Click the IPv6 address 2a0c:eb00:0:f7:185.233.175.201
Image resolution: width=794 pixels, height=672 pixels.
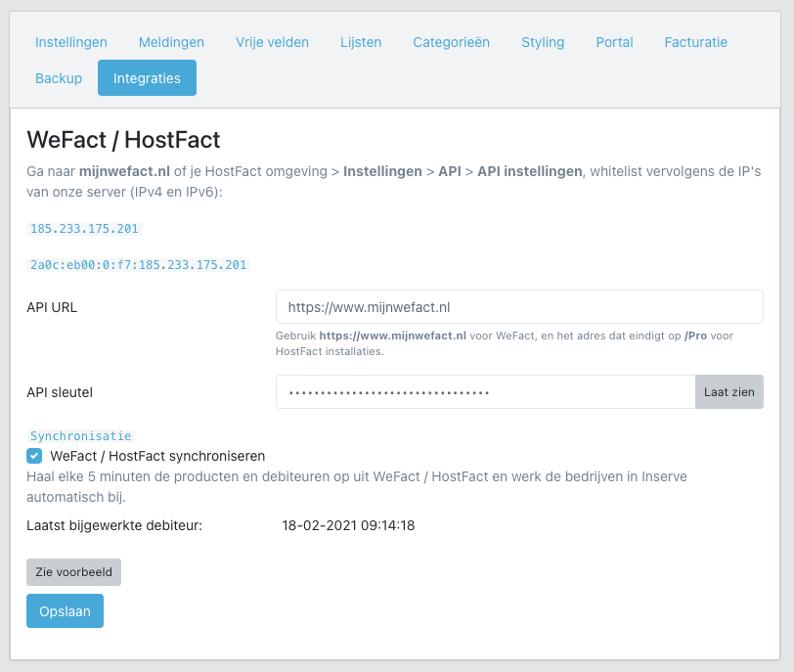138,265
